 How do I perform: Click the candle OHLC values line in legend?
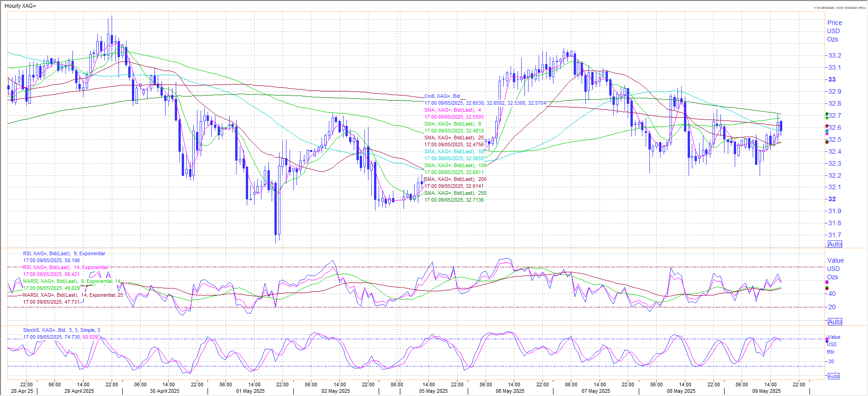[x=485, y=103]
